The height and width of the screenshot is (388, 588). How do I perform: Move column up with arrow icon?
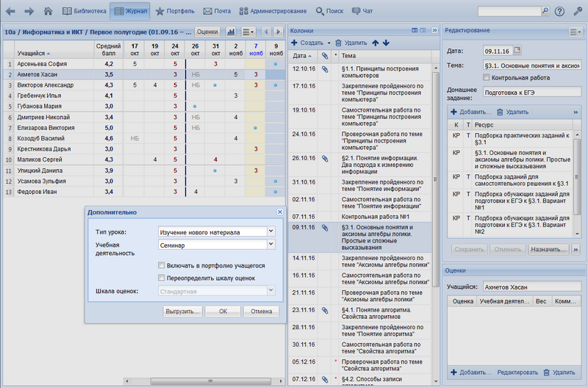click(376, 43)
